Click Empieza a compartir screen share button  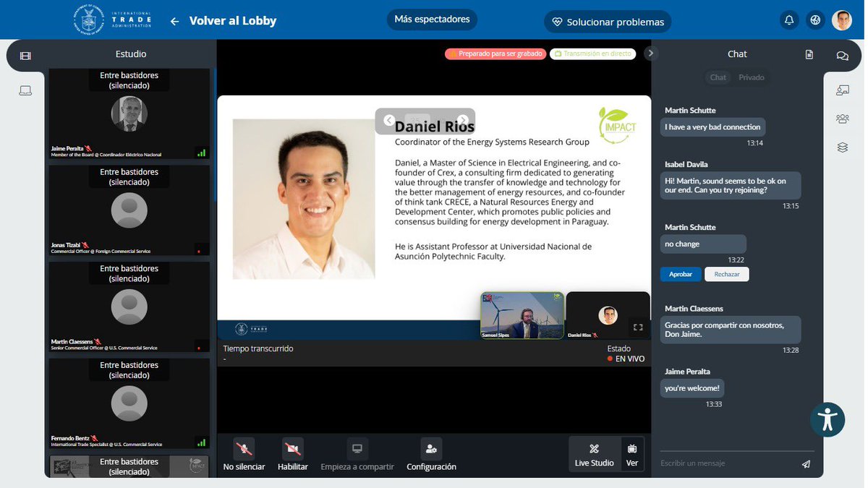[357, 455]
